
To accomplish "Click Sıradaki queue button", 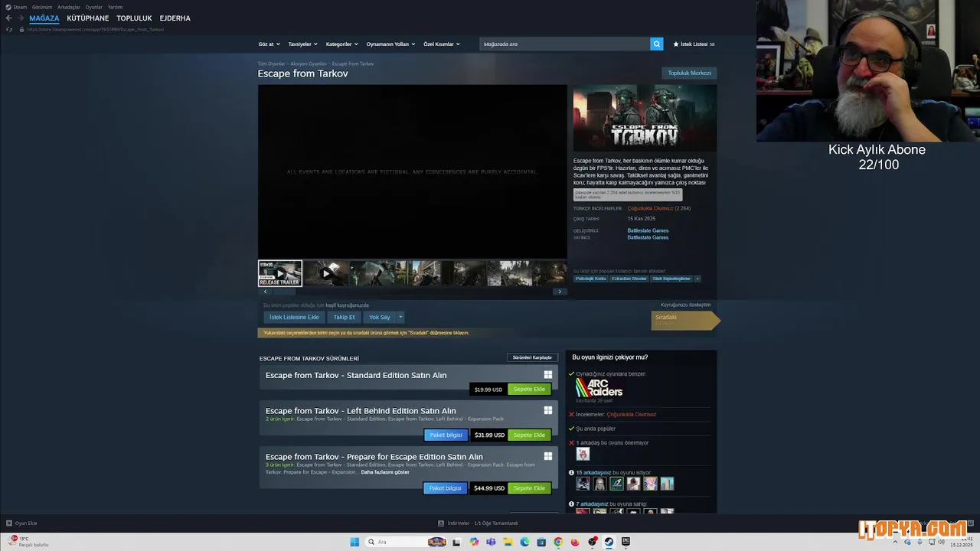I will [x=685, y=320].
